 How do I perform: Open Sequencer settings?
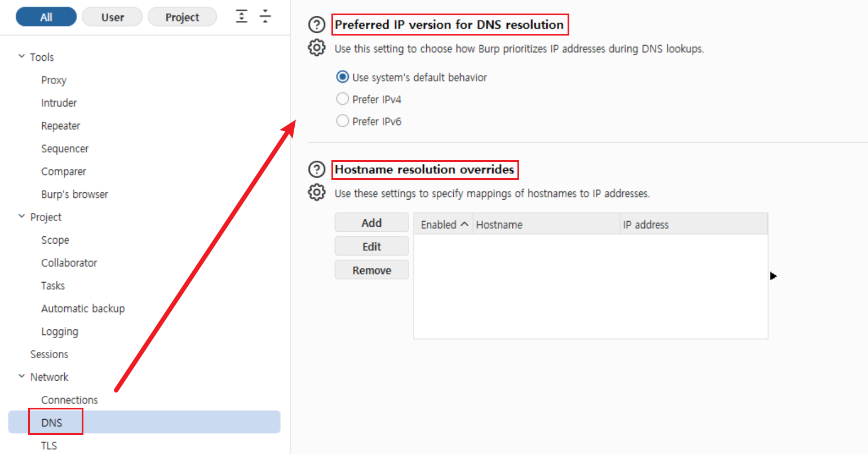click(65, 148)
